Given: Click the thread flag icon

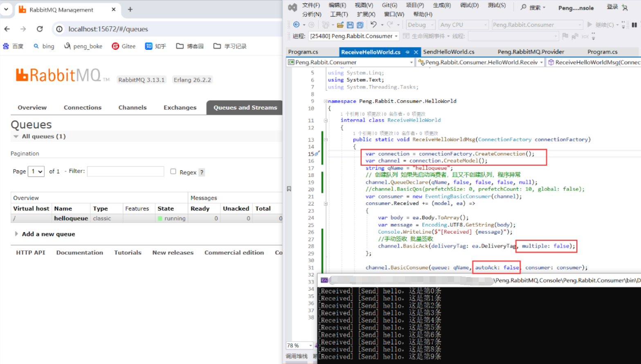Looking at the screenshot, I should click(x=565, y=36).
